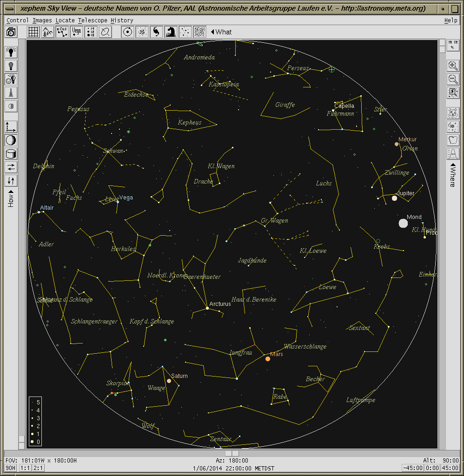Zoom in with dotted magnifier icon

[x=453, y=66]
